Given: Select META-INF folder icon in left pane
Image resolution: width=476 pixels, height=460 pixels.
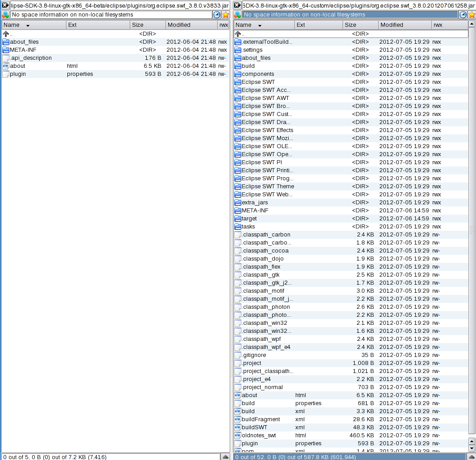Looking at the screenshot, I should click(6, 50).
